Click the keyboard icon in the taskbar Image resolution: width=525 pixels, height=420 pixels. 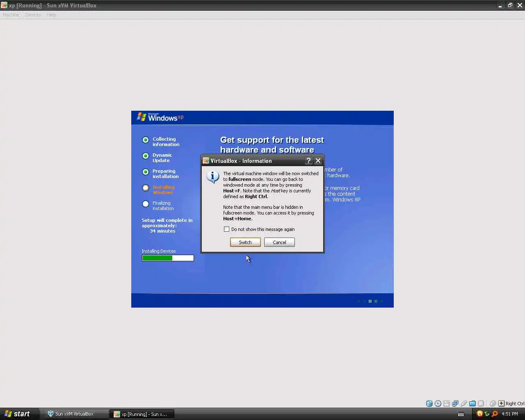click(x=461, y=414)
